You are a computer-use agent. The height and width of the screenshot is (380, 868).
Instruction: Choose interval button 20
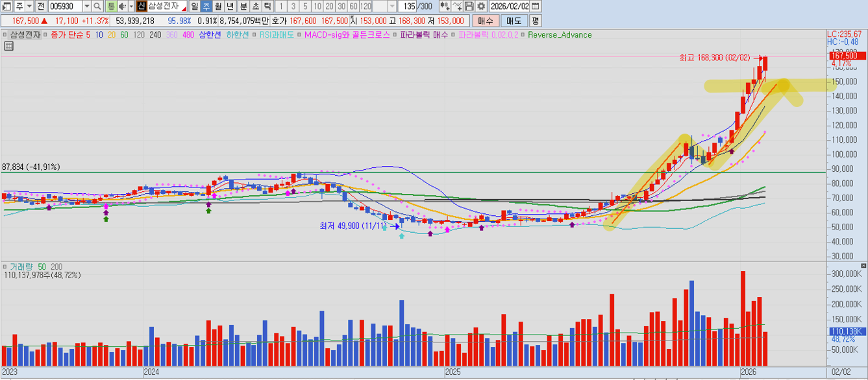tap(329, 6)
